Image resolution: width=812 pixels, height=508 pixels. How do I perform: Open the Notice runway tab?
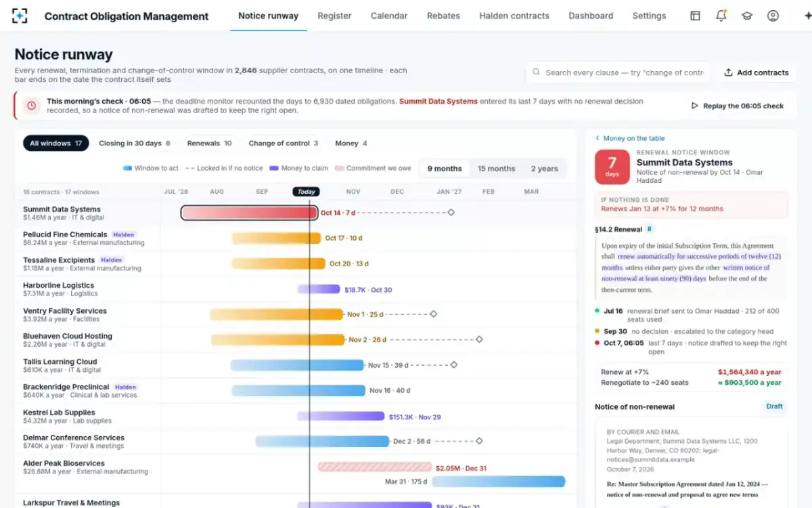tap(269, 16)
